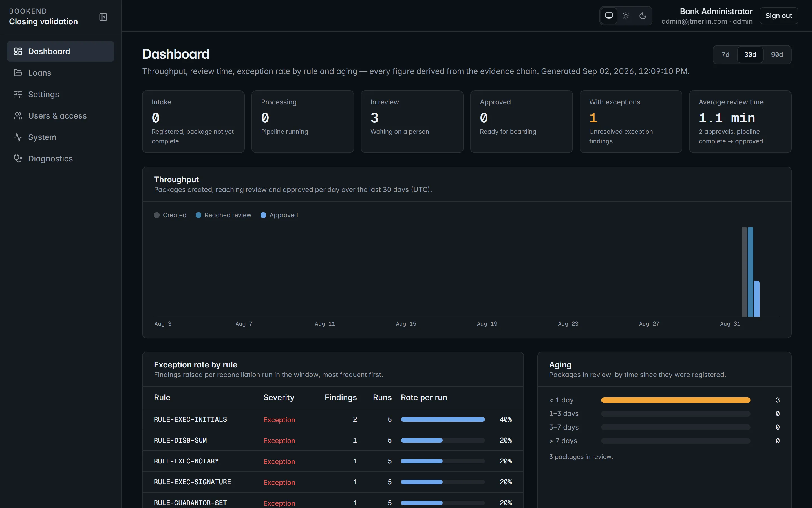Image resolution: width=812 pixels, height=508 pixels.
Task: Click the RULE-GUARANTOR-SET rule name
Action: [190, 503]
